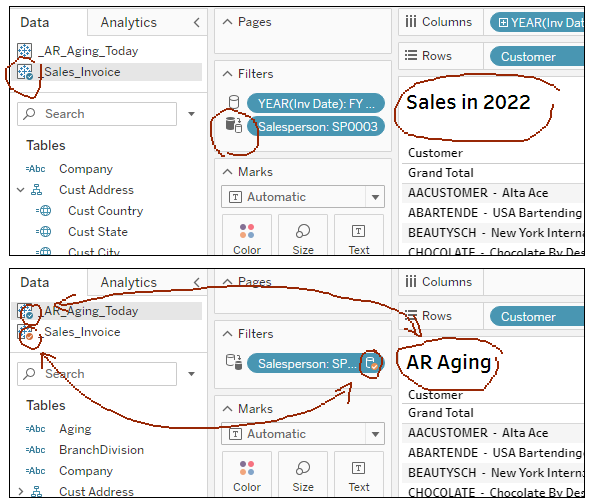Switch to Analytics tab in the top panel
590x500 pixels.
pyautogui.click(x=129, y=23)
